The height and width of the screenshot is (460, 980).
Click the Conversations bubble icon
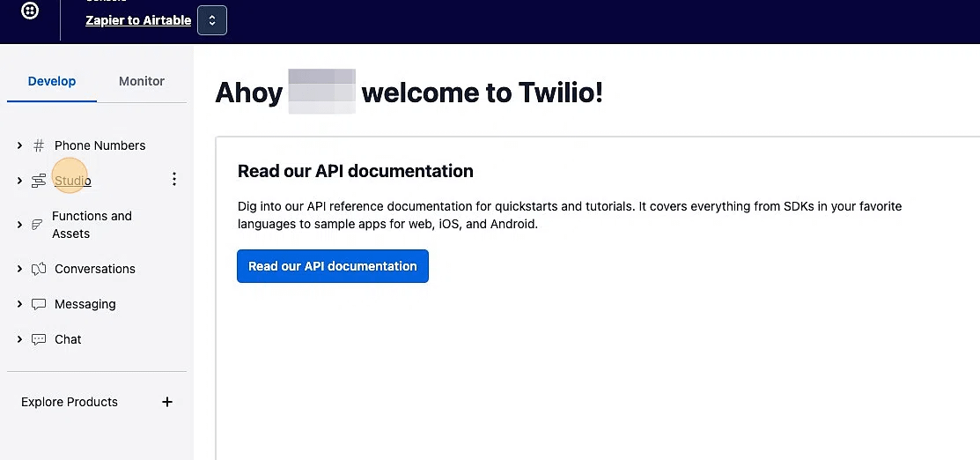pos(39,269)
